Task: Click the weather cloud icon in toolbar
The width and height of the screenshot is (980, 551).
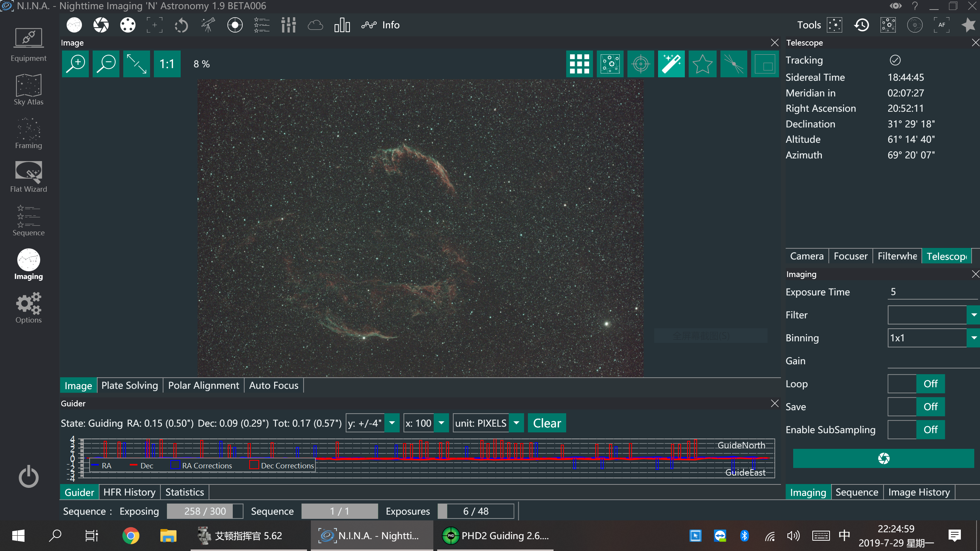Action: point(315,25)
